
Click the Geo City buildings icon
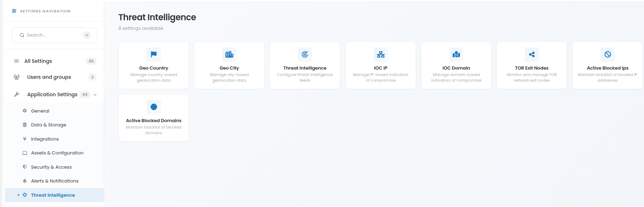(x=229, y=54)
